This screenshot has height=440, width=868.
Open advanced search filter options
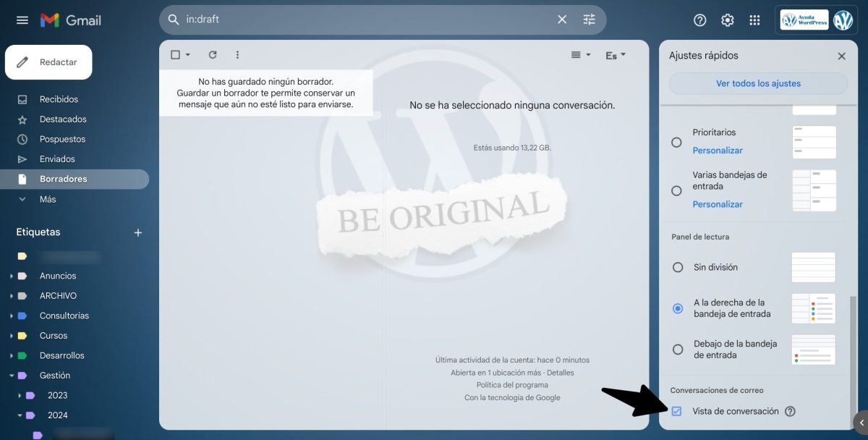tap(590, 20)
